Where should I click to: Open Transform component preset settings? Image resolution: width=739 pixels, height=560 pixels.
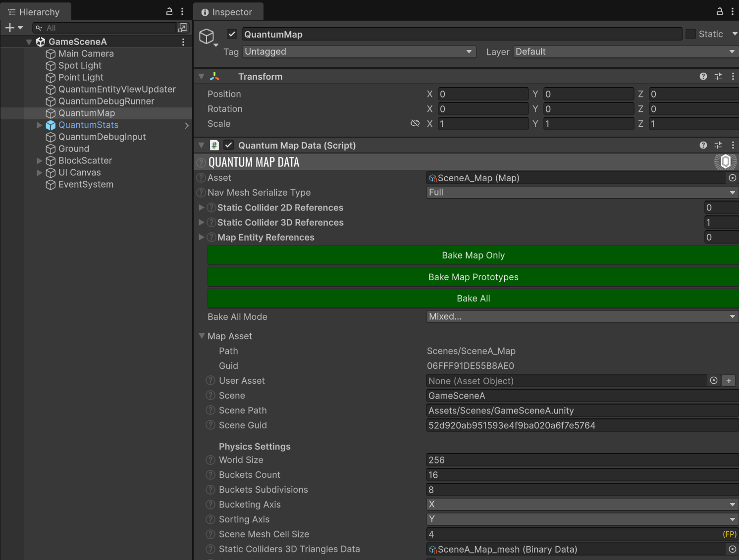point(718,76)
